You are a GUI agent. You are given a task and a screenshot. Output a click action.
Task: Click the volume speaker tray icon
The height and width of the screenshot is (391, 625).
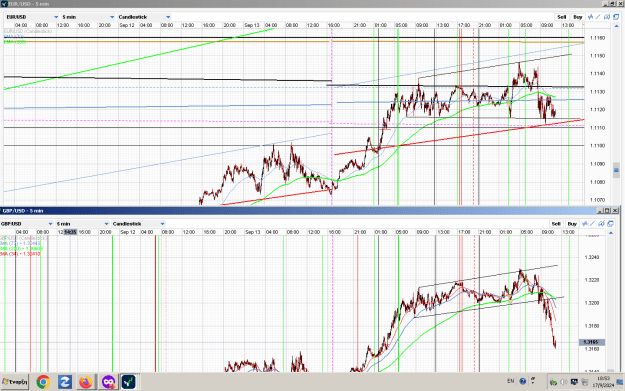564,382
